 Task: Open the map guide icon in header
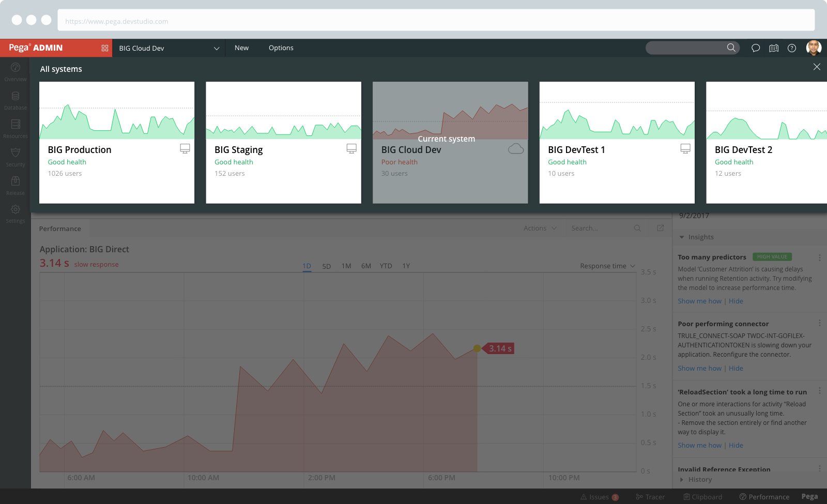point(774,48)
